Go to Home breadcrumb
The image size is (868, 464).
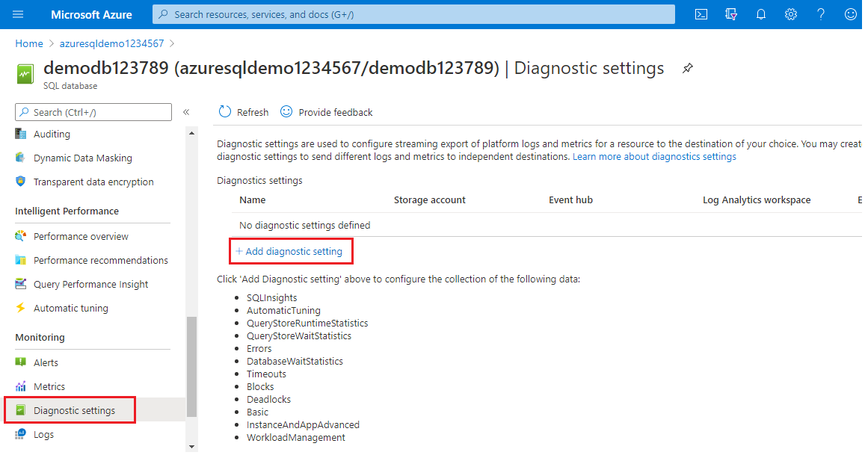(29, 43)
